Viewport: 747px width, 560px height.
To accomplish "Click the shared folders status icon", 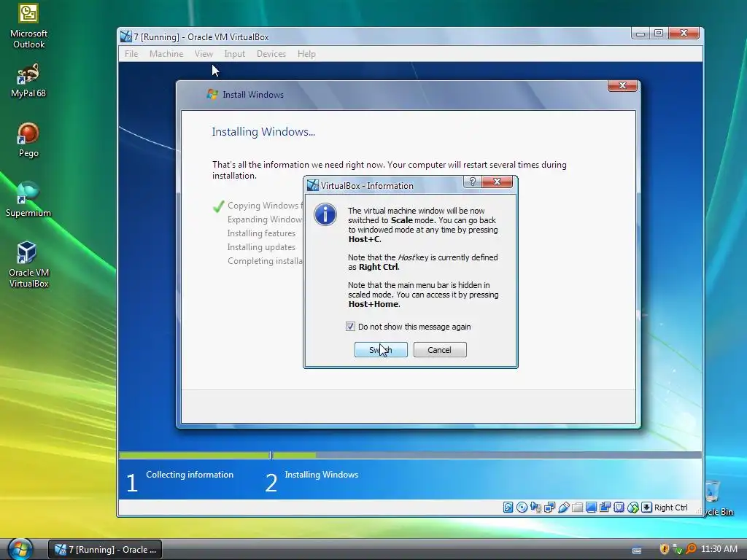I will coord(577,507).
